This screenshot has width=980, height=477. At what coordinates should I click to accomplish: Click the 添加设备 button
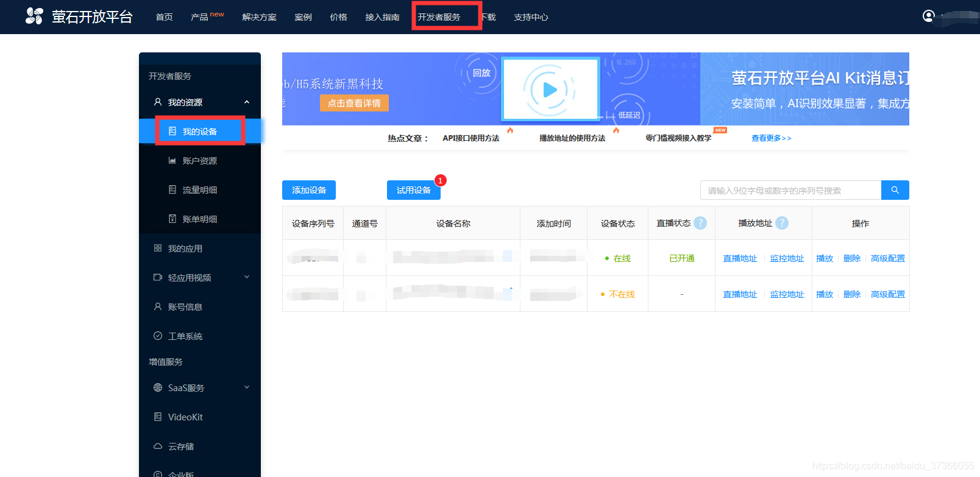[x=309, y=190]
